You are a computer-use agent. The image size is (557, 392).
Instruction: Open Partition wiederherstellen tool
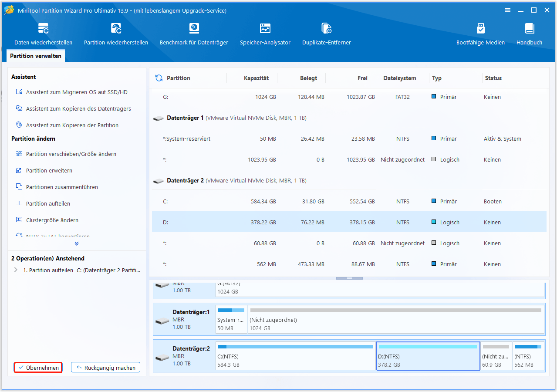(116, 34)
